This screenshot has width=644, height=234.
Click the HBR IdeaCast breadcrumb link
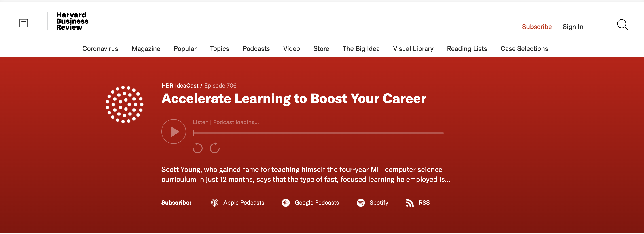[180, 86]
